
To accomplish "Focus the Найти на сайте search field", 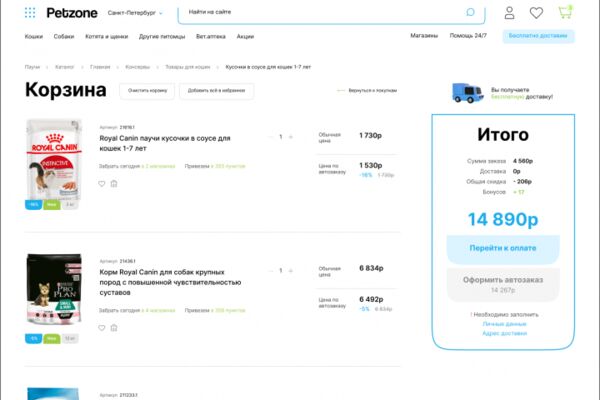I will pos(325,13).
